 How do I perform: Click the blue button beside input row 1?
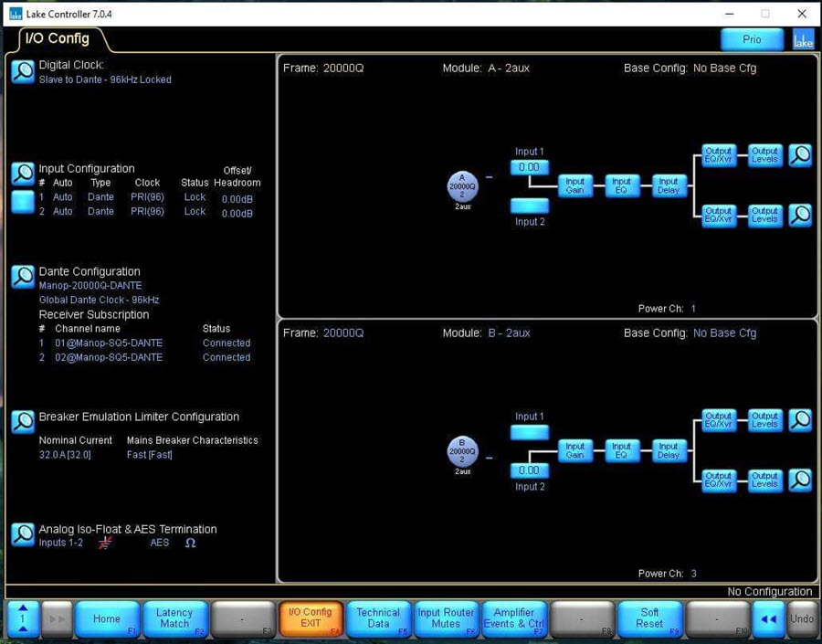23,203
